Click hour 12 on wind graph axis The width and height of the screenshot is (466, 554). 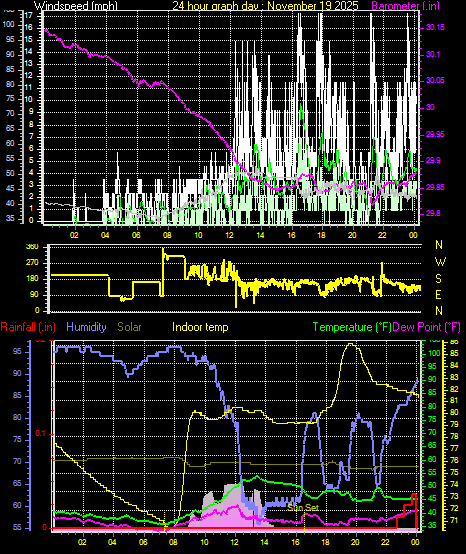tap(230, 235)
